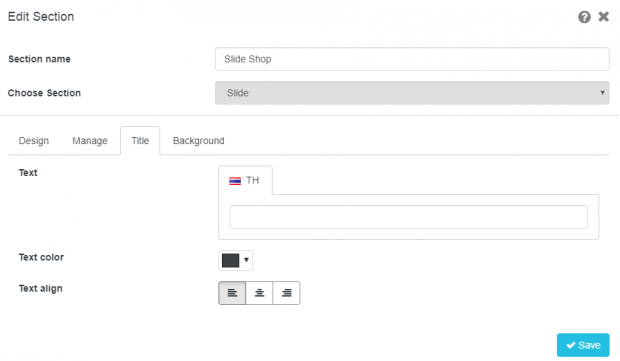Open the Choose Section dropdown
This screenshot has width=620, height=361.
(412, 93)
